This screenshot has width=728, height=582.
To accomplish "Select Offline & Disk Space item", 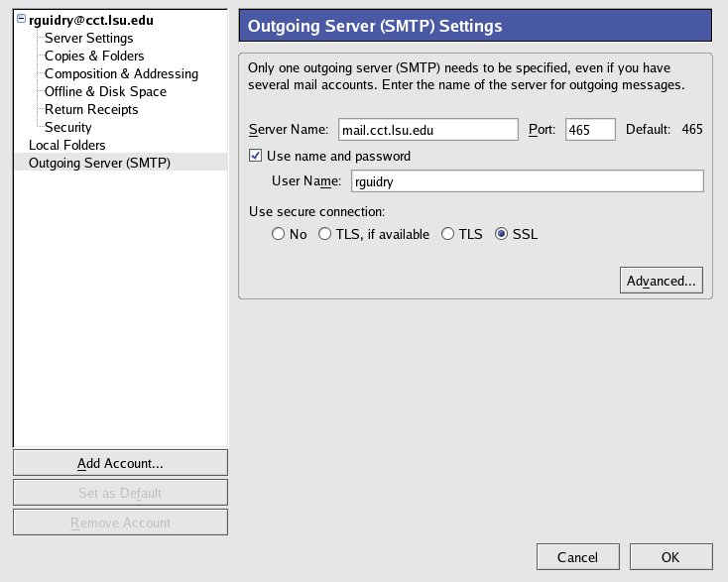I will [105, 91].
